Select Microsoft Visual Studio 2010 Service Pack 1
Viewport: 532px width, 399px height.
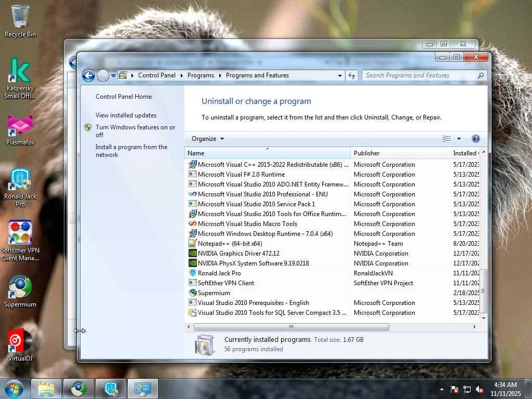332,204
